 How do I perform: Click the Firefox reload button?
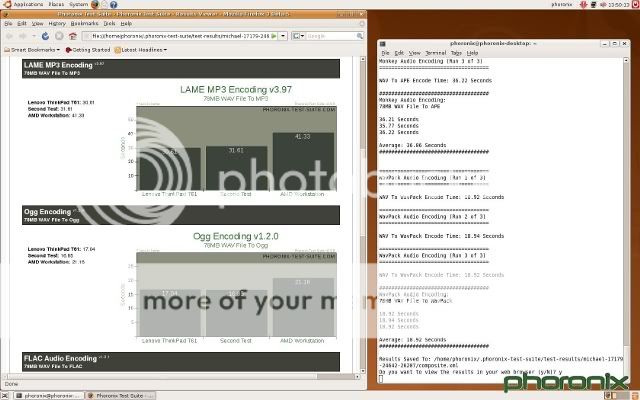[x=45, y=36]
